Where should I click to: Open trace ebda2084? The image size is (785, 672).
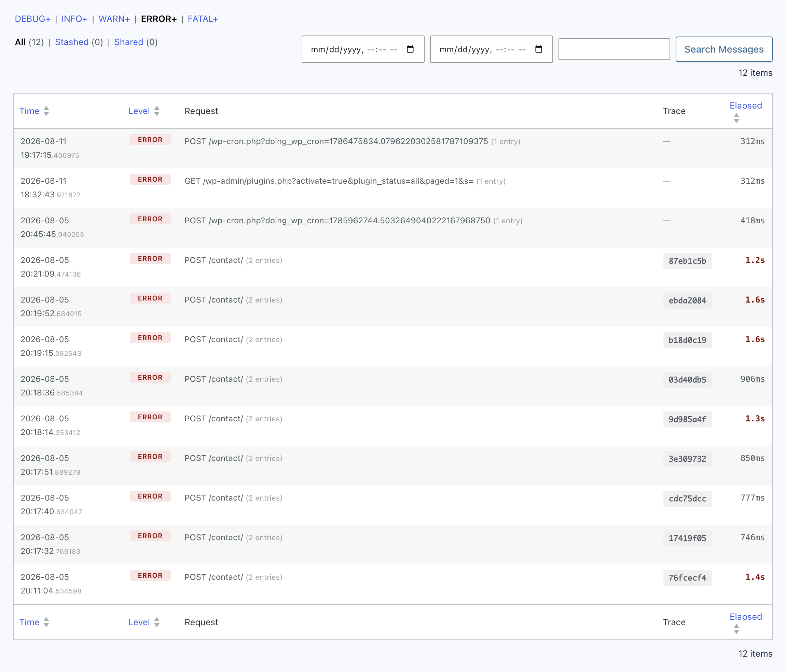point(687,300)
